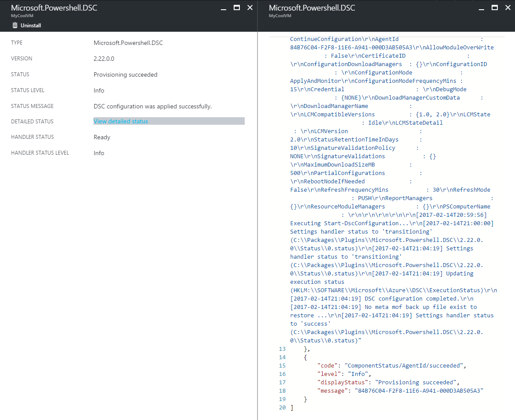Click the MyCoolVM subtitle in left blade
This screenshot has height=420, width=515.
pyautogui.click(x=22, y=16)
